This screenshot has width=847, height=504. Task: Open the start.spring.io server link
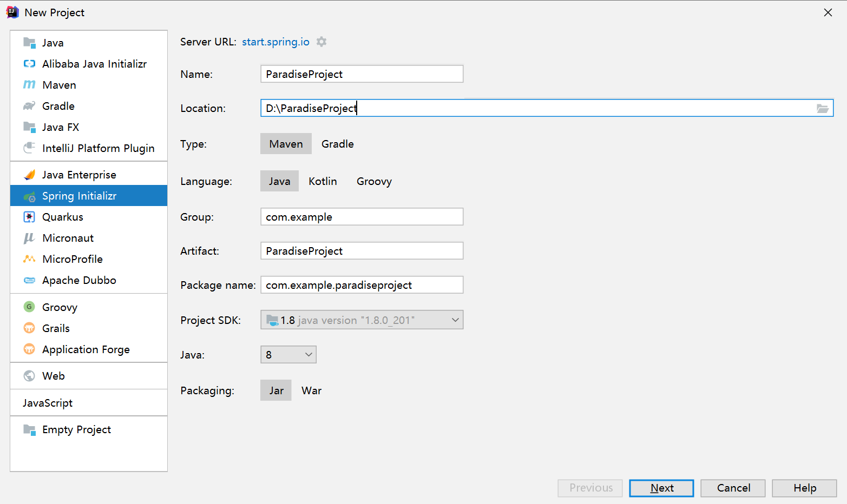pos(275,42)
